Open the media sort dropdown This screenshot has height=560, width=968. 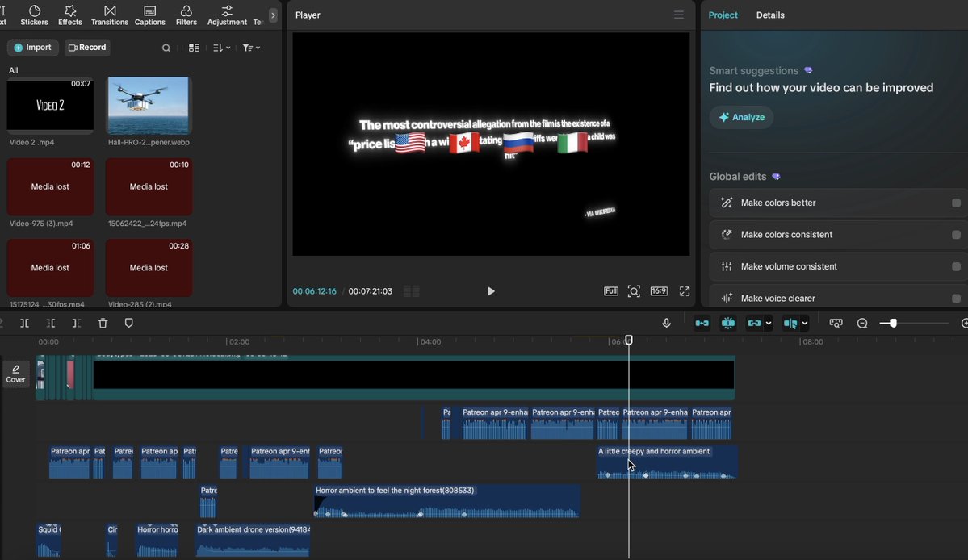click(x=222, y=48)
